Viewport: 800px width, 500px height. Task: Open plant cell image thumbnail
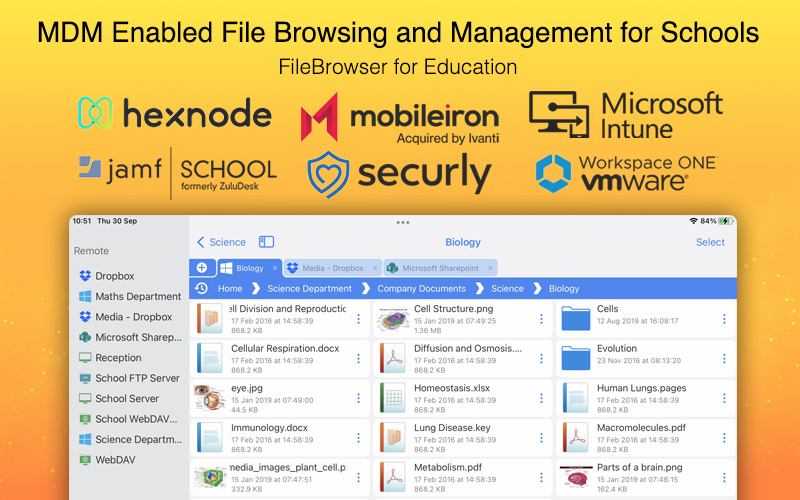pyautogui.click(x=210, y=478)
